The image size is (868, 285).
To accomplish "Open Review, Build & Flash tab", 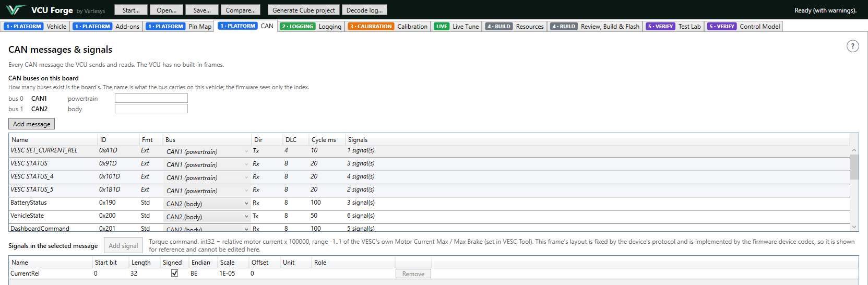I will pyautogui.click(x=595, y=26).
